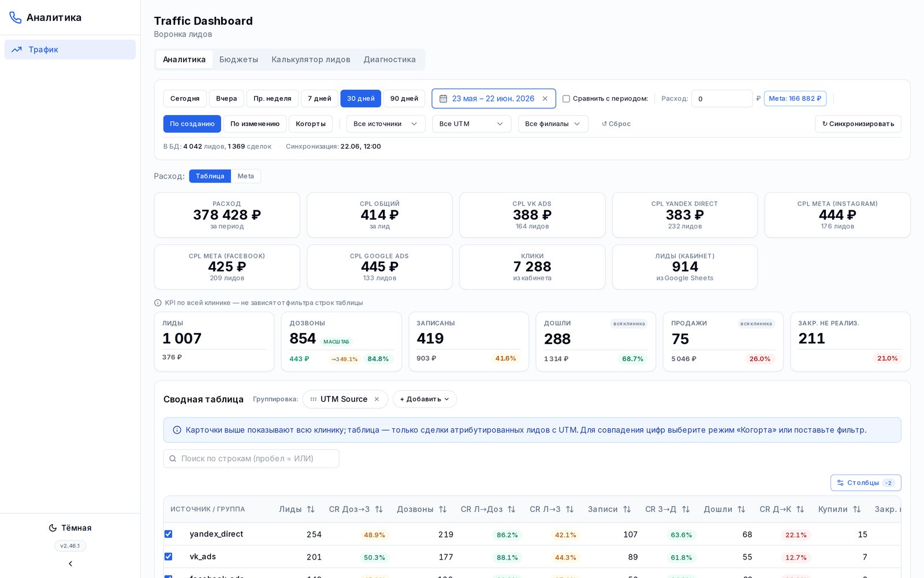Click the vk_ads row name
This screenshot has width=924, height=578.
[203, 557]
